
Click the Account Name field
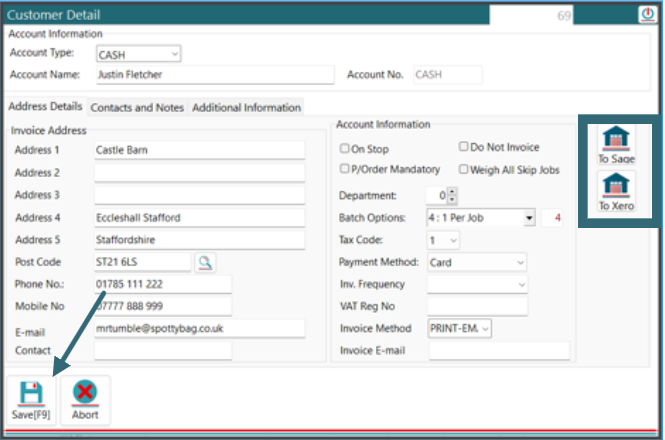pos(215,75)
